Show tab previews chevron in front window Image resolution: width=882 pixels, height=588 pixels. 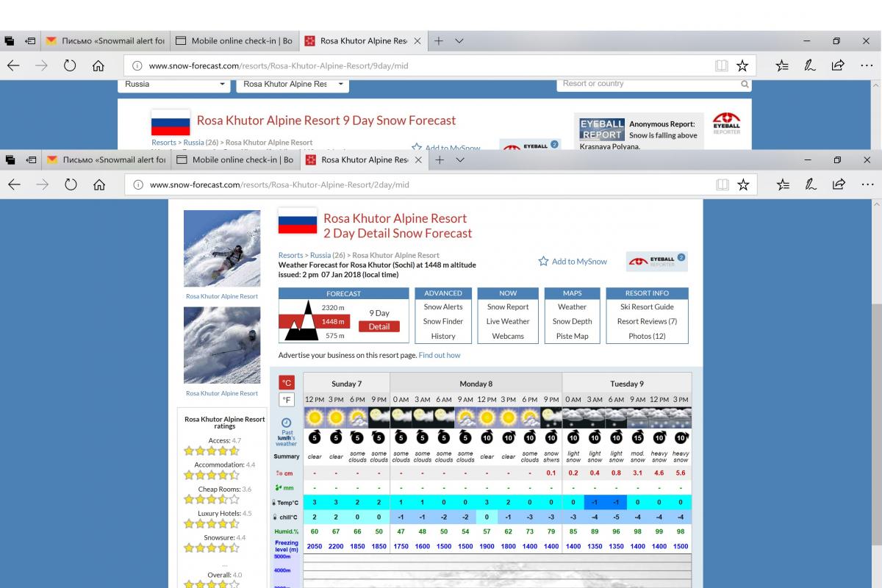(x=460, y=159)
